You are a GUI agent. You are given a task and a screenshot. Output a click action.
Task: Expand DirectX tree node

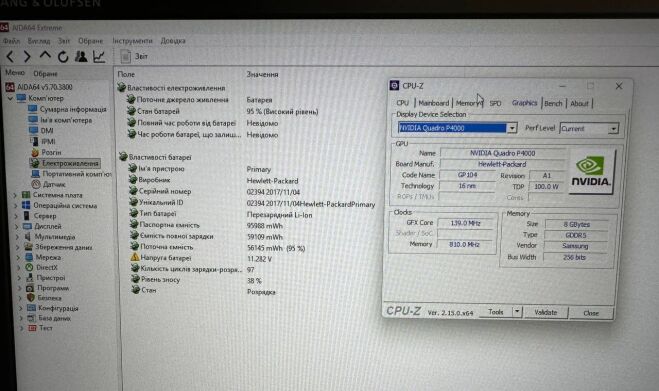tap(19, 267)
